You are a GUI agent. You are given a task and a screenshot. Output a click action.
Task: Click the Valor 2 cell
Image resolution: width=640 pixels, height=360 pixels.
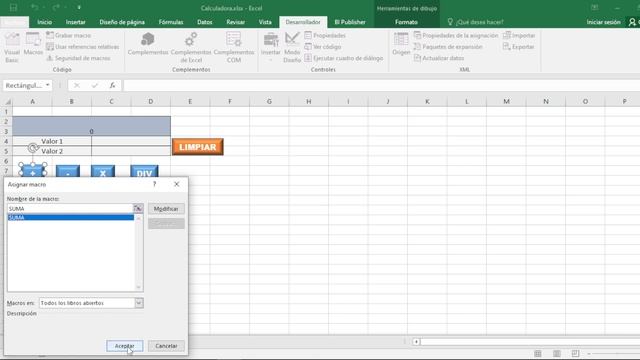52,151
